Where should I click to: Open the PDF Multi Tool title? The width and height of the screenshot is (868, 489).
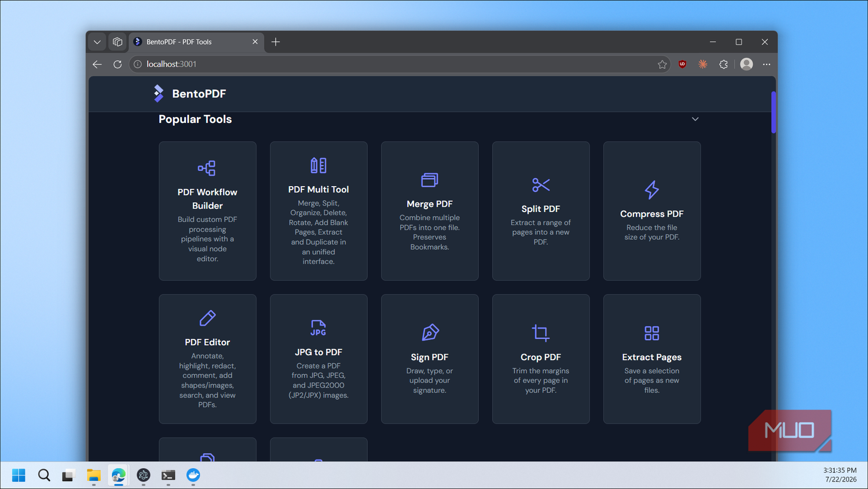point(318,189)
